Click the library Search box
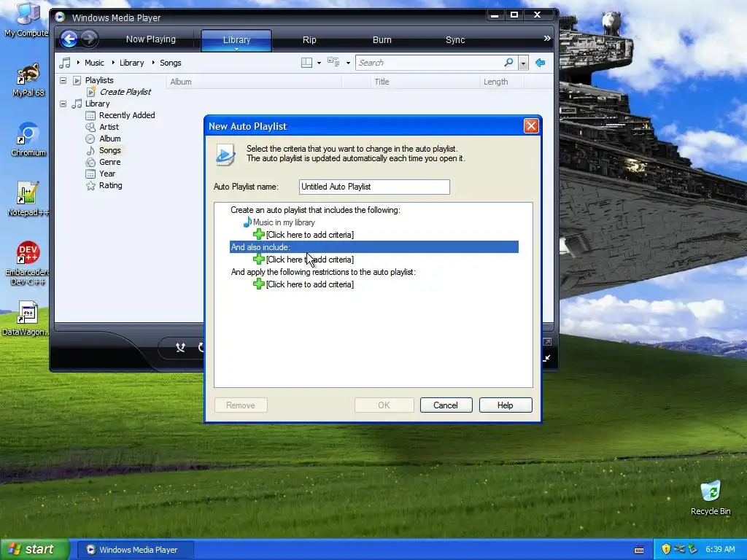 [429, 63]
